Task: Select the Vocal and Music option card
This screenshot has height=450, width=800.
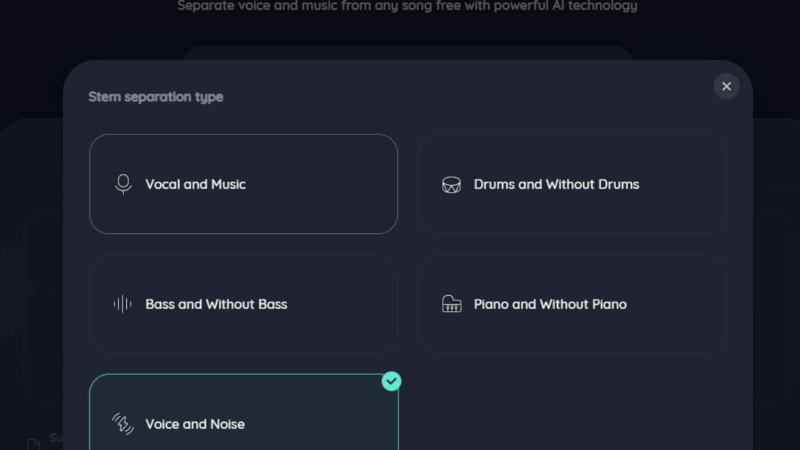Action: click(x=243, y=184)
